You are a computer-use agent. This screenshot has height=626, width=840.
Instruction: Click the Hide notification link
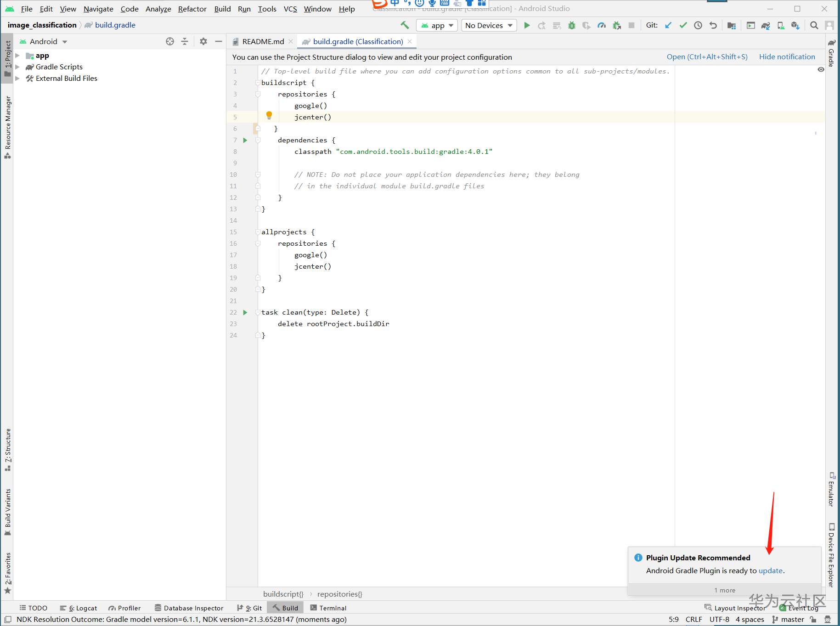[787, 56]
